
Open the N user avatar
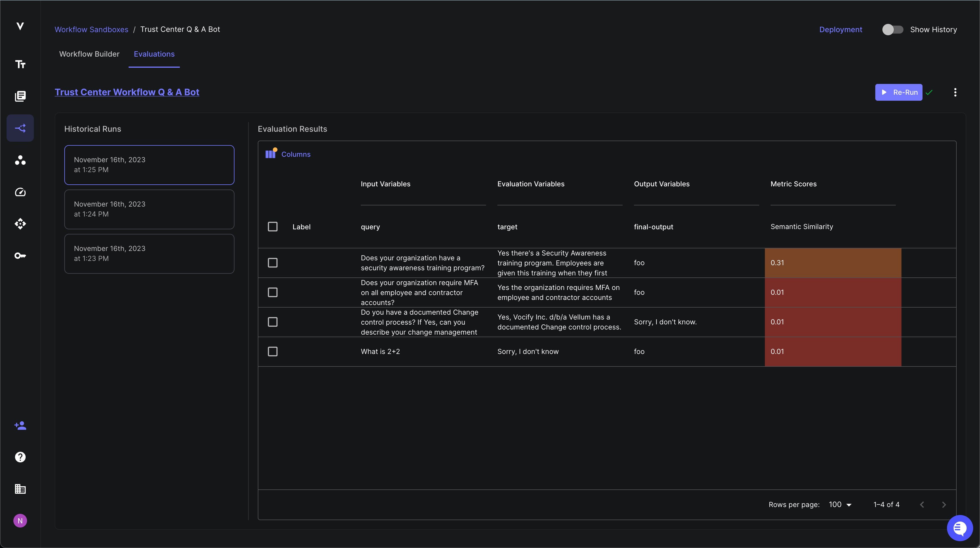pyautogui.click(x=20, y=521)
